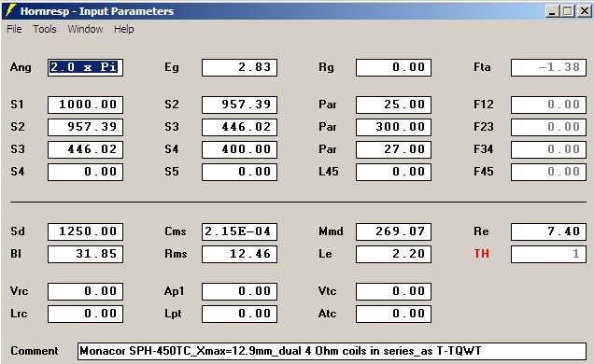
Task: Click the Vrc input field
Action: pos(85,292)
